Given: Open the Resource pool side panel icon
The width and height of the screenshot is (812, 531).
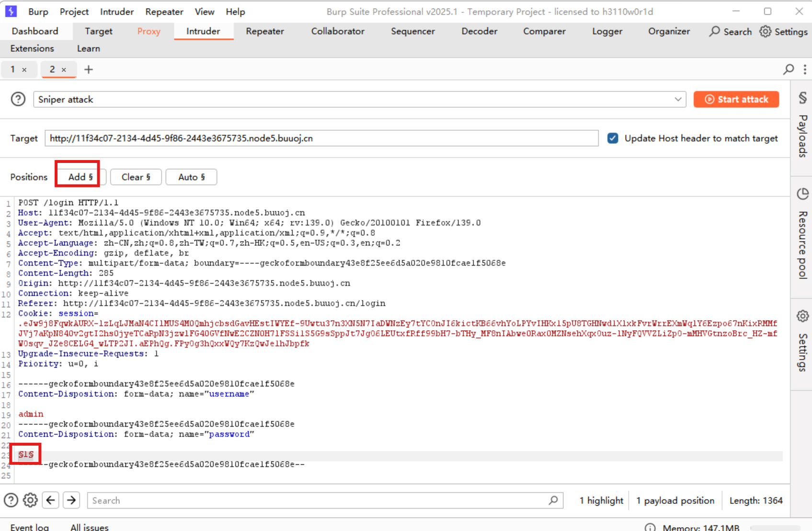Looking at the screenshot, I should pyautogui.click(x=802, y=194).
